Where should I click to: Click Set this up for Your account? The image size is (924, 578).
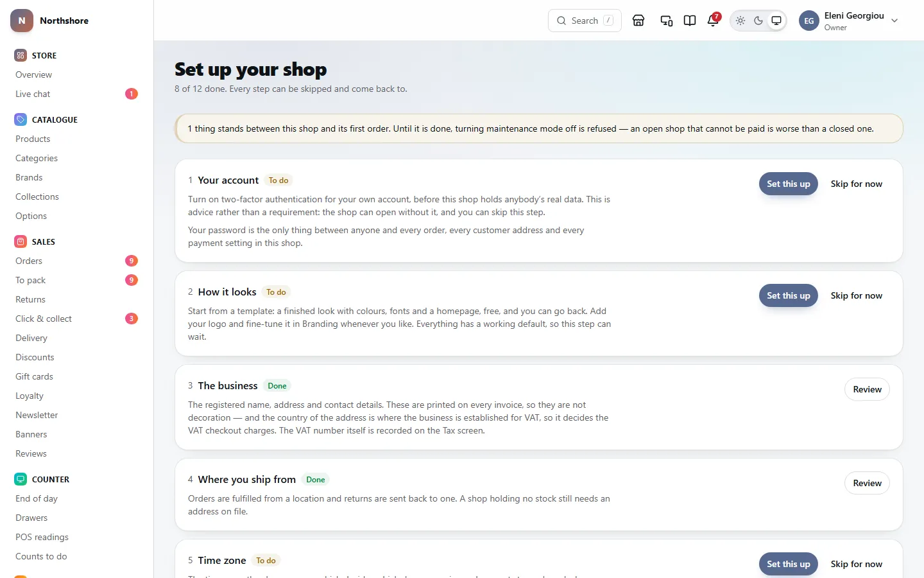pyautogui.click(x=789, y=184)
